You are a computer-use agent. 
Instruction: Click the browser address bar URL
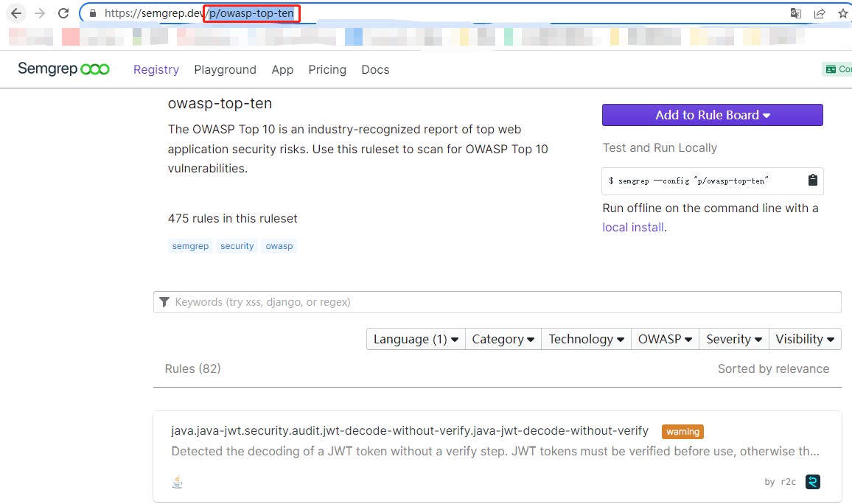[199, 13]
